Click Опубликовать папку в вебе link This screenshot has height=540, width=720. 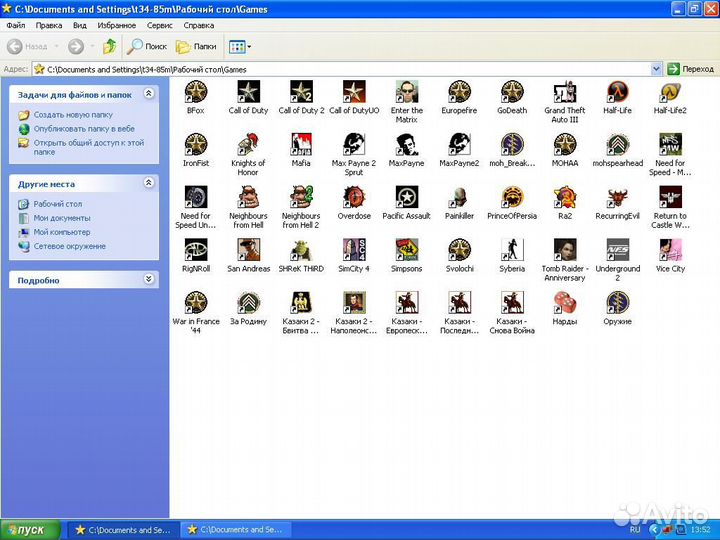[84, 129]
